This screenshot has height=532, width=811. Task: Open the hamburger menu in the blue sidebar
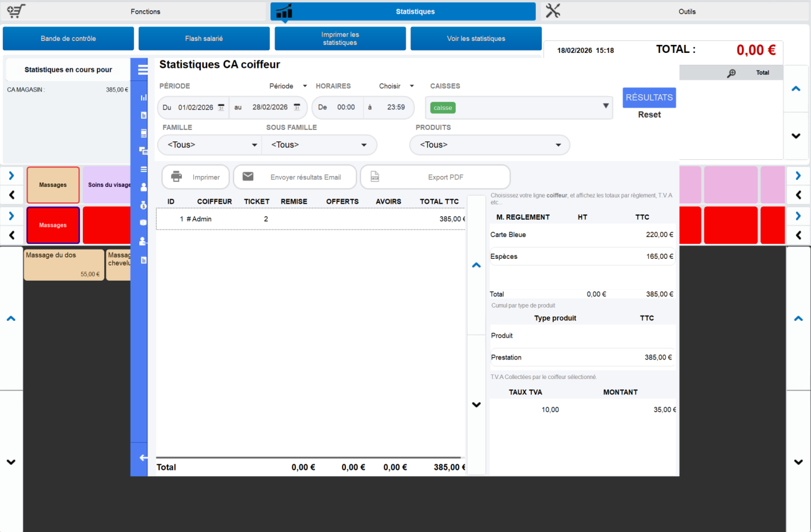[x=142, y=70]
